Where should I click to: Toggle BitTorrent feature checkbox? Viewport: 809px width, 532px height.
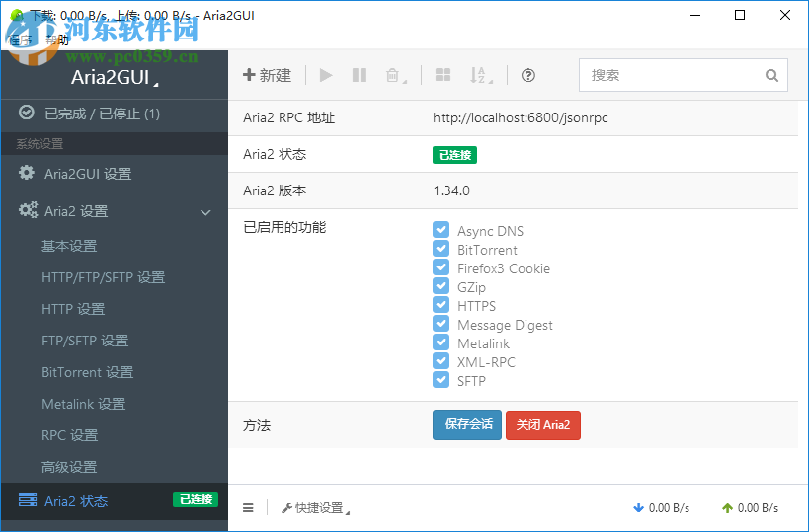pos(441,249)
